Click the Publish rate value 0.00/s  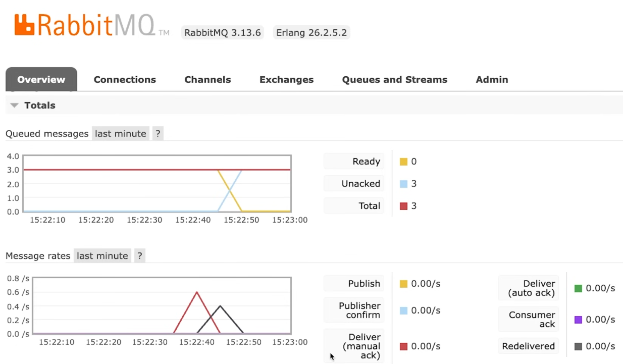[x=426, y=284]
